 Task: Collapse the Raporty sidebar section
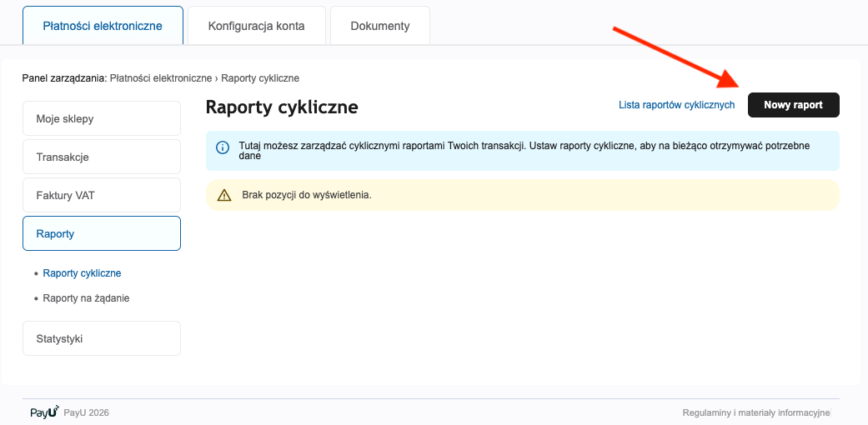(x=102, y=233)
